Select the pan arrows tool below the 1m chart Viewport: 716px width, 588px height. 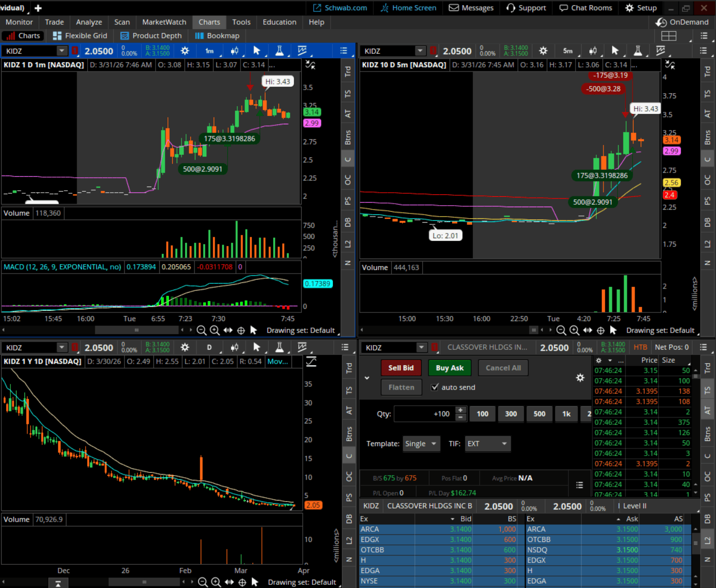coord(228,331)
